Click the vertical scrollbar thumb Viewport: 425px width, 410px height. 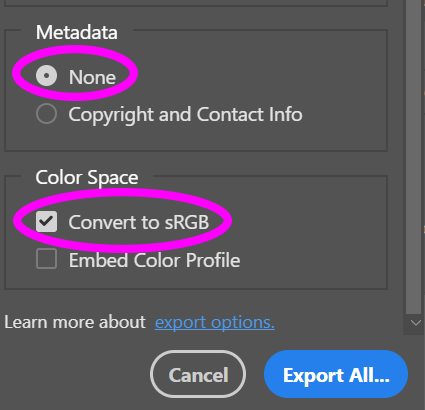point(414,157)
